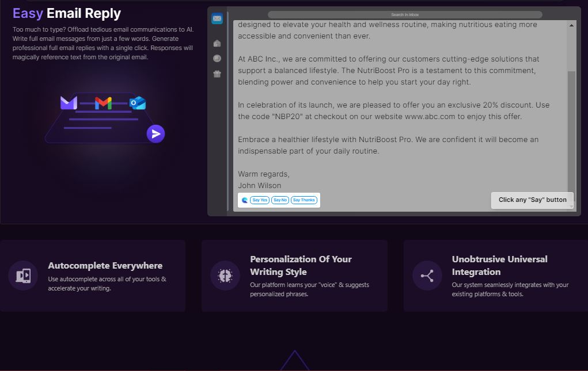Click the gift icon in the mail sidebar
588x371 pixels.
[x=217, y=74]
